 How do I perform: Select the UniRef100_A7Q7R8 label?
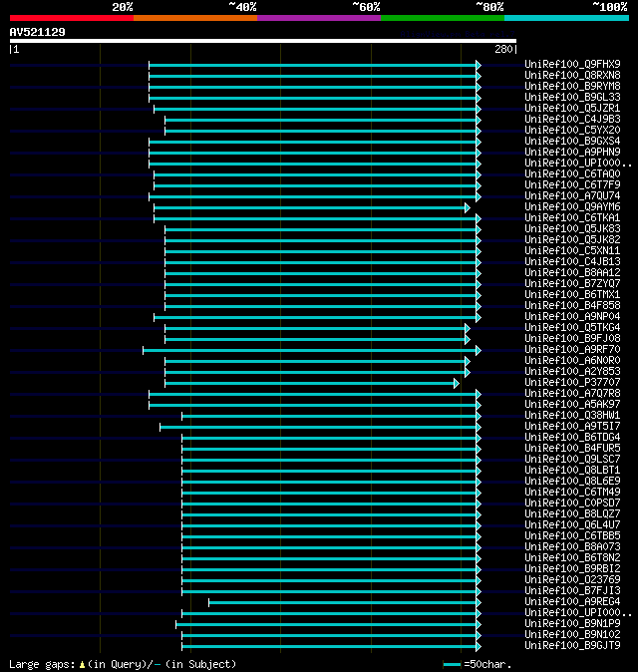572,394
